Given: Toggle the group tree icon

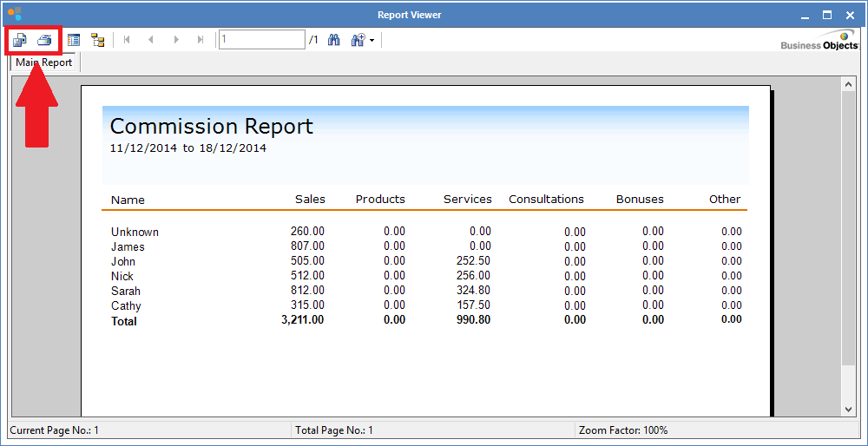Looking at the screenshot, I should pos(97,40).
